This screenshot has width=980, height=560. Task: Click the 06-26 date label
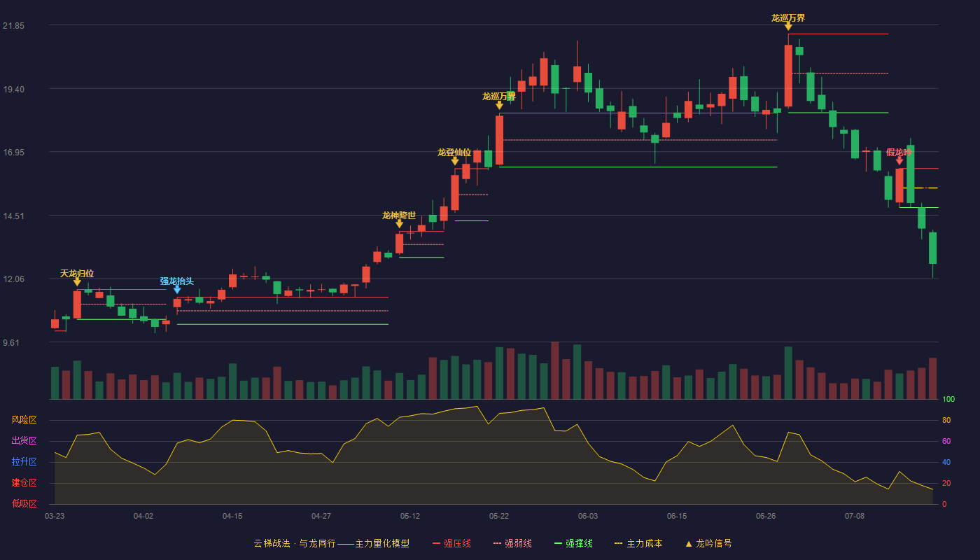click(766, 516)
